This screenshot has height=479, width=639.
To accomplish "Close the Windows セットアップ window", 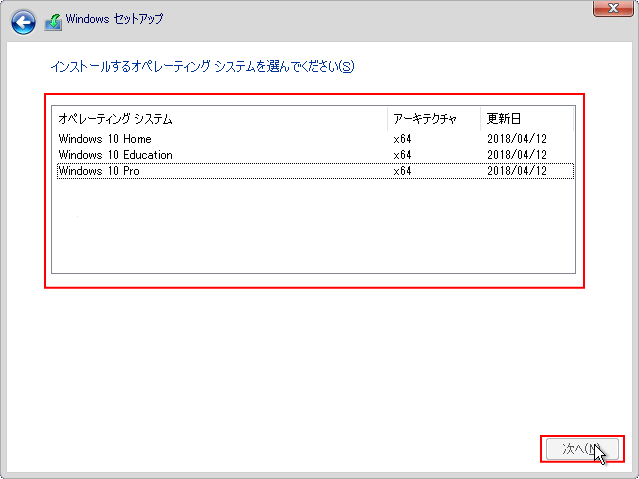I will (613, 8).
